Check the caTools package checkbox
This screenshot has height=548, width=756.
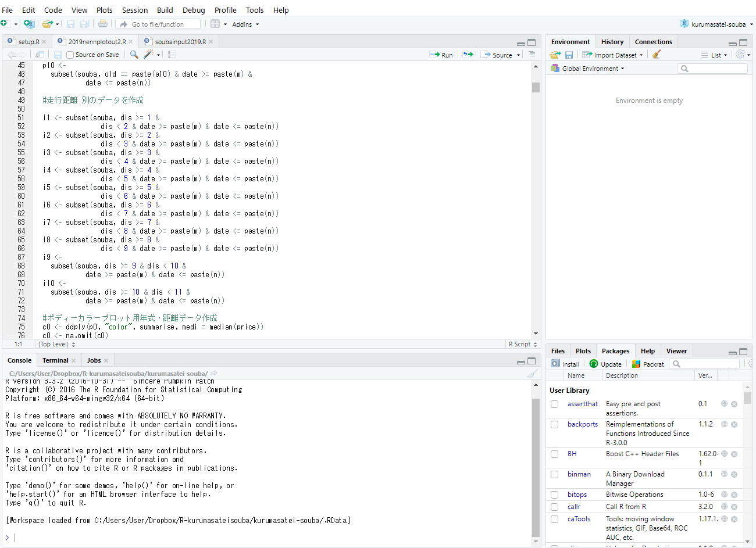[x=555, y=519]
